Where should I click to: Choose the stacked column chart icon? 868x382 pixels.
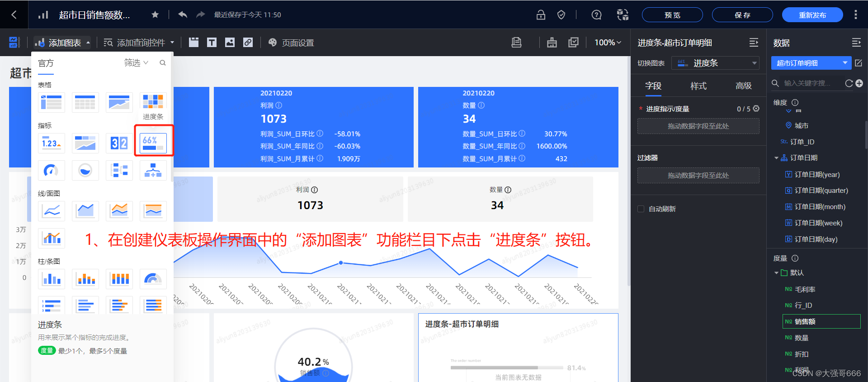point(85,279)
